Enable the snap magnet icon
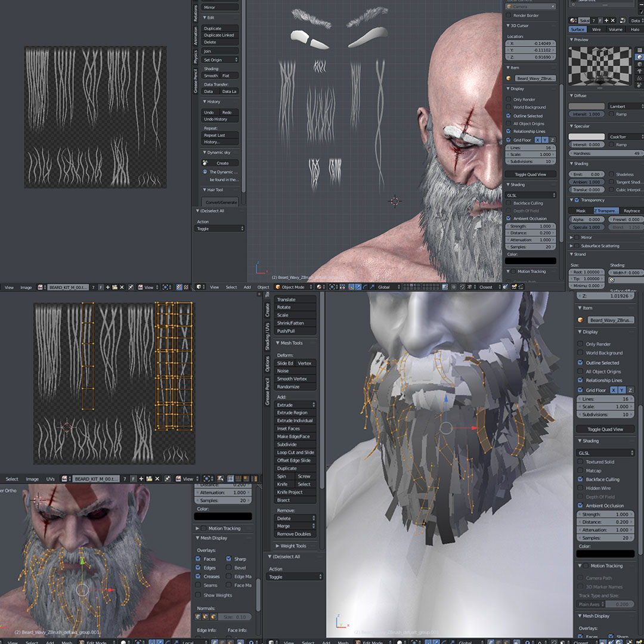 463,287
